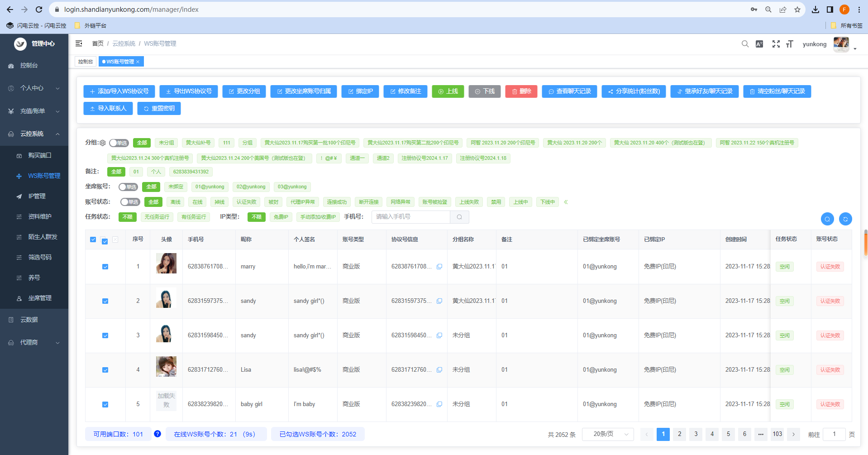This screenshot has height=455, width=868.
Task: Filter seat account by 02@yunkong tag
Action: pos(251,187)
